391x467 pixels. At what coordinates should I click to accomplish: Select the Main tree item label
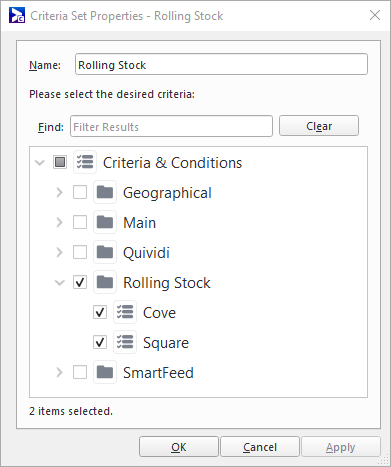pyautogui.click(x=140, y=223)
